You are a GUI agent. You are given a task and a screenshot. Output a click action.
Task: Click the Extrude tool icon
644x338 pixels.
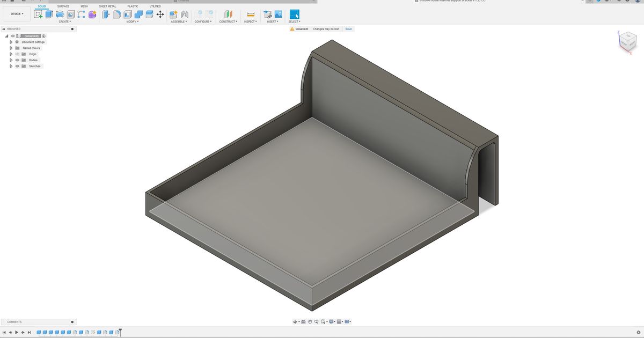point(49,14)
